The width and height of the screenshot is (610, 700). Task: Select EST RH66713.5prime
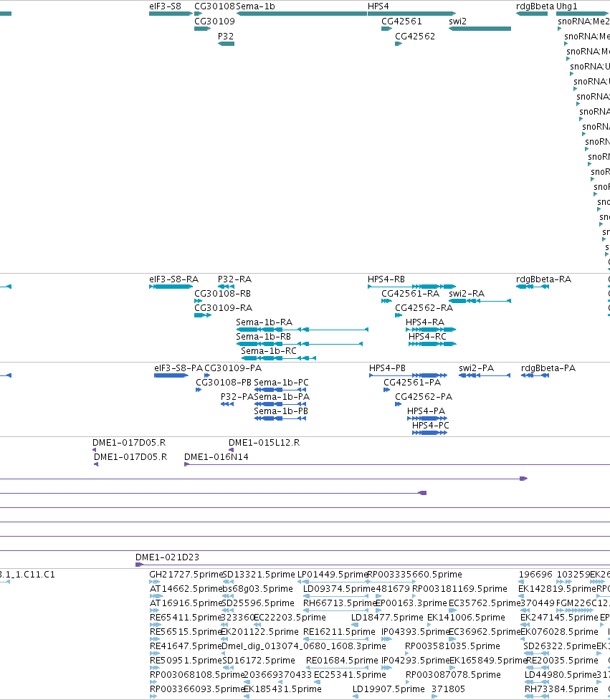(x=340, y=603)
